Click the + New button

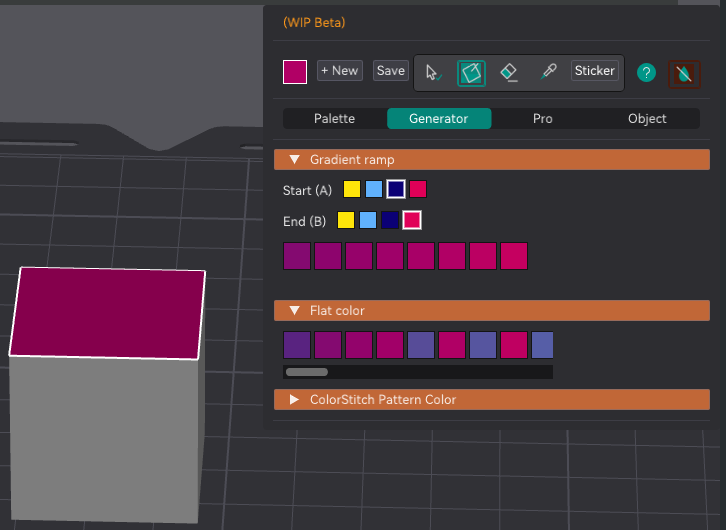click(340, 71)
